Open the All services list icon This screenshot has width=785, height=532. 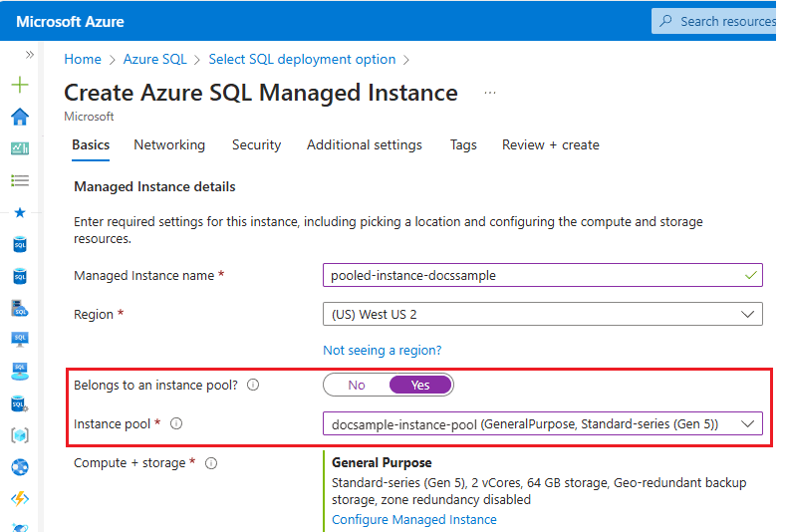click(x=20, y=180)
